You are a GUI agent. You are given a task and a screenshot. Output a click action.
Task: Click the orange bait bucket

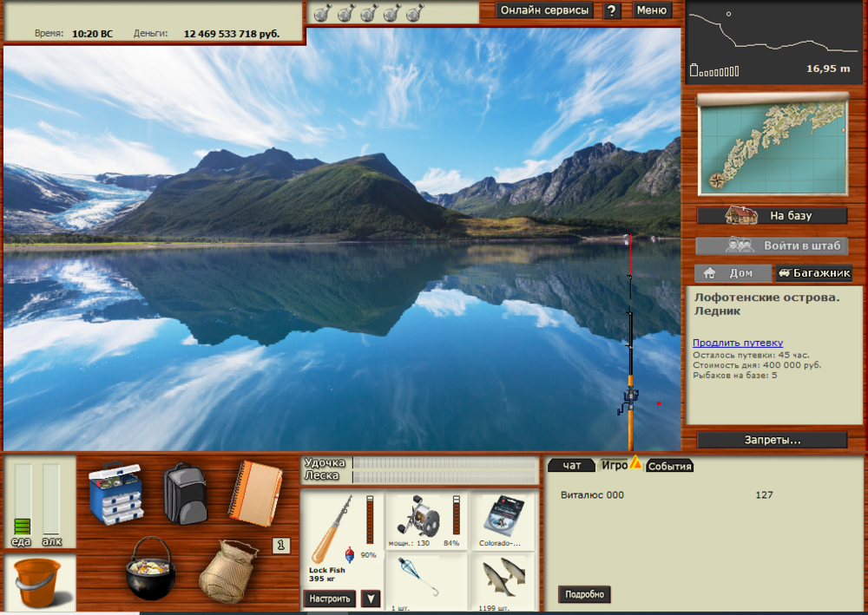click(x=37, y=582)
